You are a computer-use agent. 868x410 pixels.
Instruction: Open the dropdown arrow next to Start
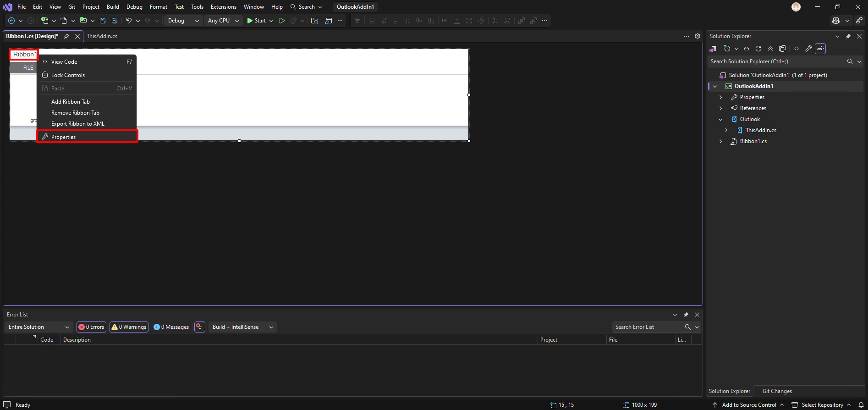pos(271,21)
